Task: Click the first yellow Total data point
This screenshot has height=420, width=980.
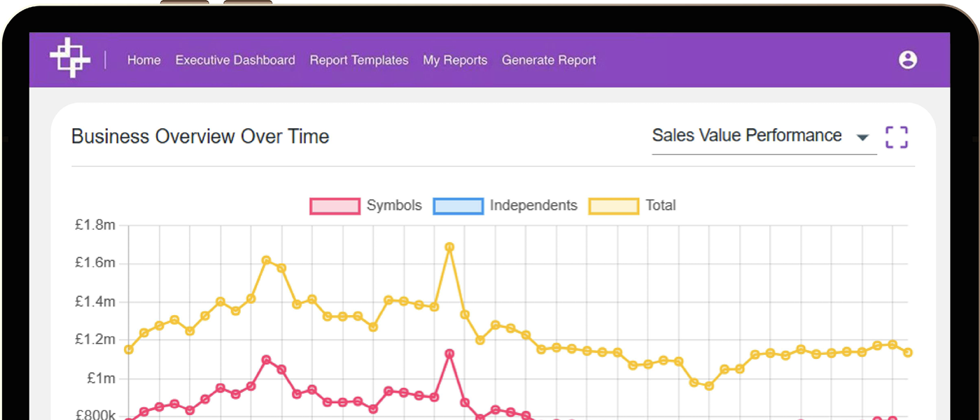Action: point(128,349)
